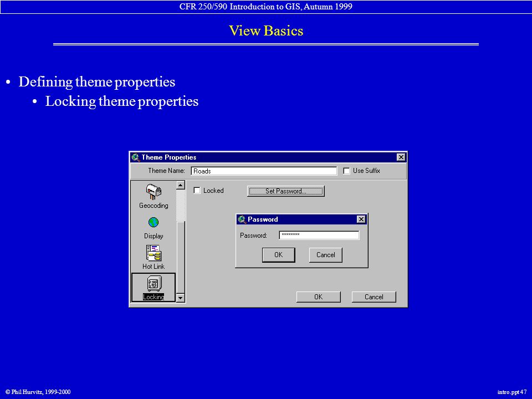The width and height of the screenshot is (532, 399).
Task: Confirm password with OK in Password dialog
Action: [279, 255]
